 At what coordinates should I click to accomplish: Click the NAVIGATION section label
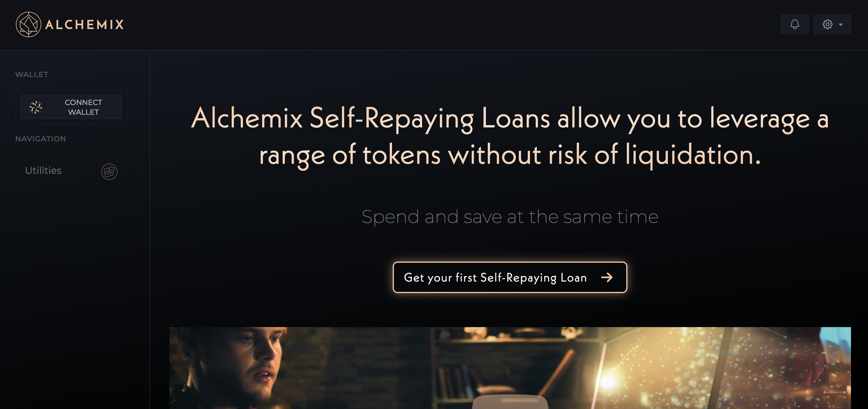(40, 139)
